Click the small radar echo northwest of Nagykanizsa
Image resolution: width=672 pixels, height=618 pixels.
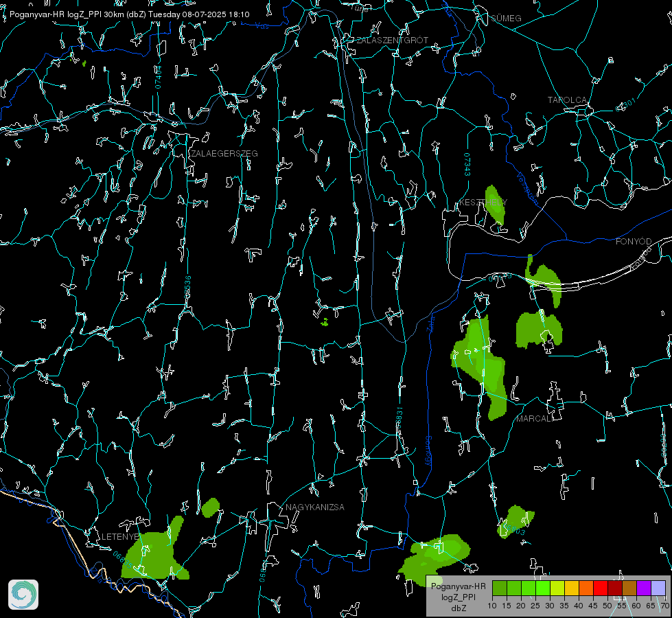coord(211,507)
